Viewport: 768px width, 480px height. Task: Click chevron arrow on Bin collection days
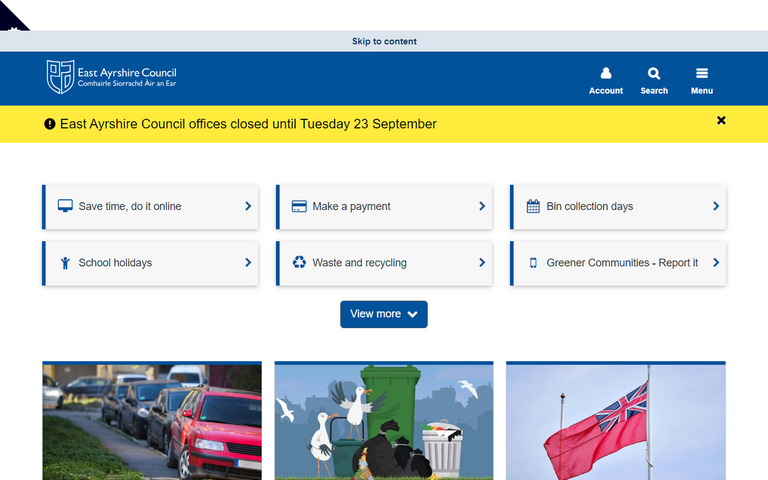tap(716, 206)
